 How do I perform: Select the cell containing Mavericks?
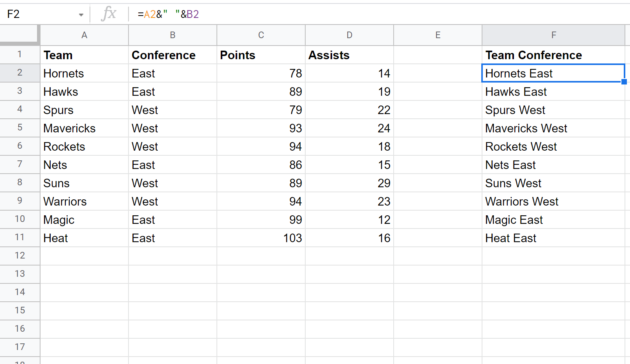pyautogui.click(x=84, y=128)
